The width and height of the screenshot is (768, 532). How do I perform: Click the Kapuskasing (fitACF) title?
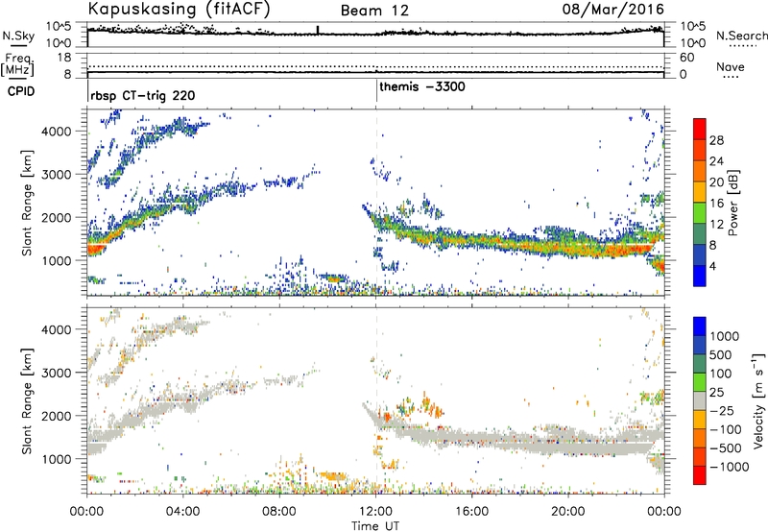coord(179,9)
